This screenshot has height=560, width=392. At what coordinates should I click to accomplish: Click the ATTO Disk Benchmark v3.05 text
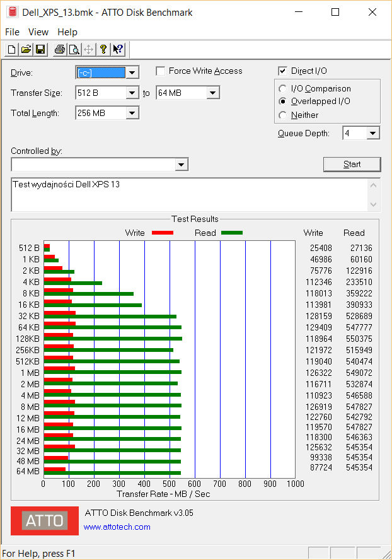pyautogui.click(x=139, y=513)
